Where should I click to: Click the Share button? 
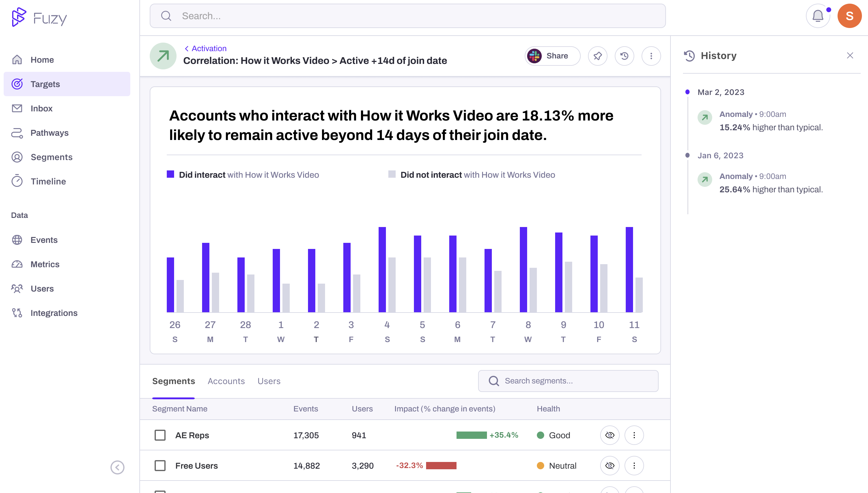552,56
